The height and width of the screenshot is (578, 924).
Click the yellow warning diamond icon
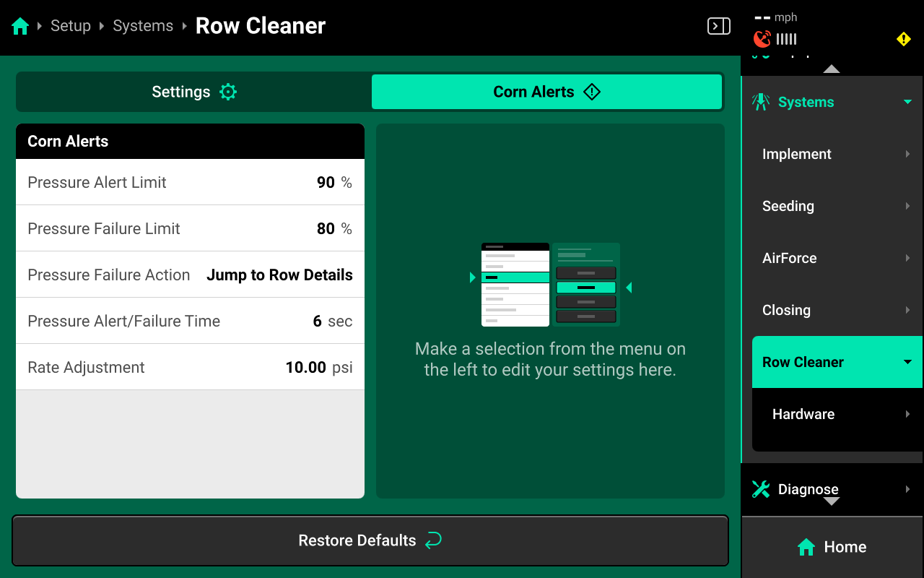pyautogui.click(x=903, y=39)
